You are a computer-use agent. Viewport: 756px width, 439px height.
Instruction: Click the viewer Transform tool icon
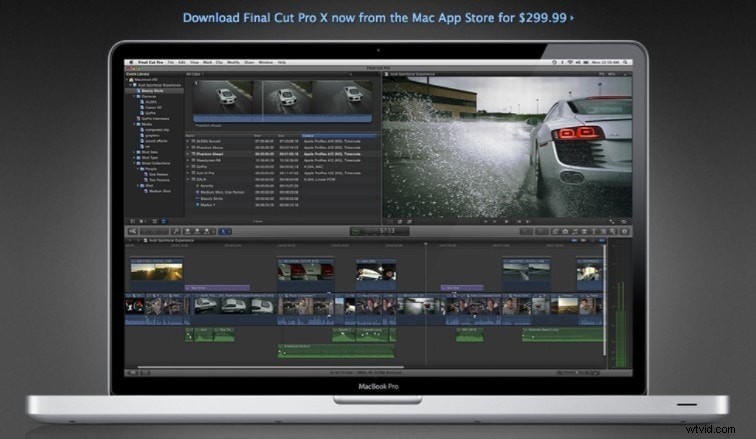tap(391, 222)
